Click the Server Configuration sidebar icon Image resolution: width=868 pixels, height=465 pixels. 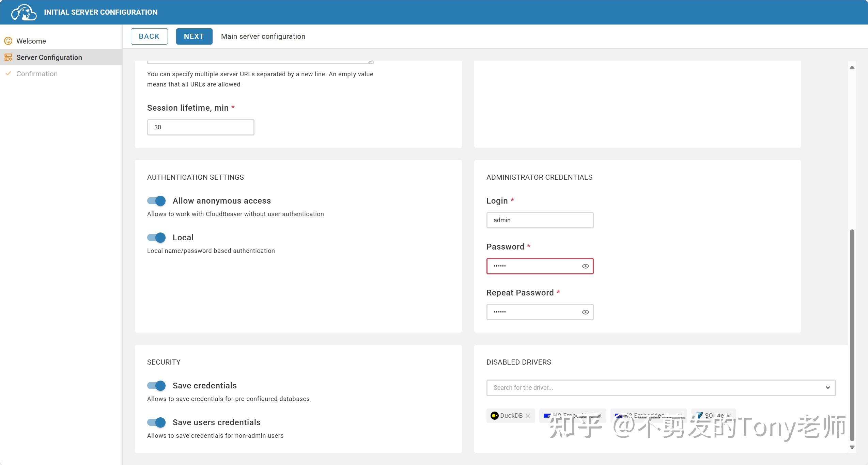(8, 58)
